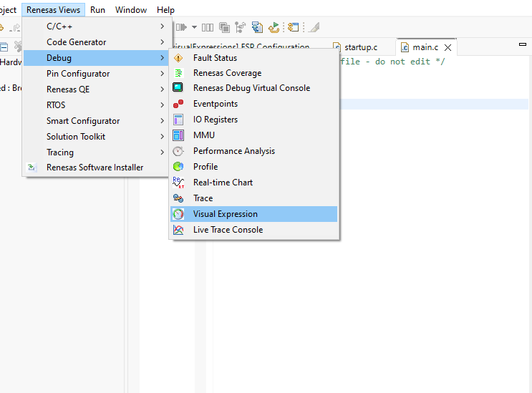This screenshot has width=532, height=393.
Task: Launch Renesas Software Installer
Action: 96,168
